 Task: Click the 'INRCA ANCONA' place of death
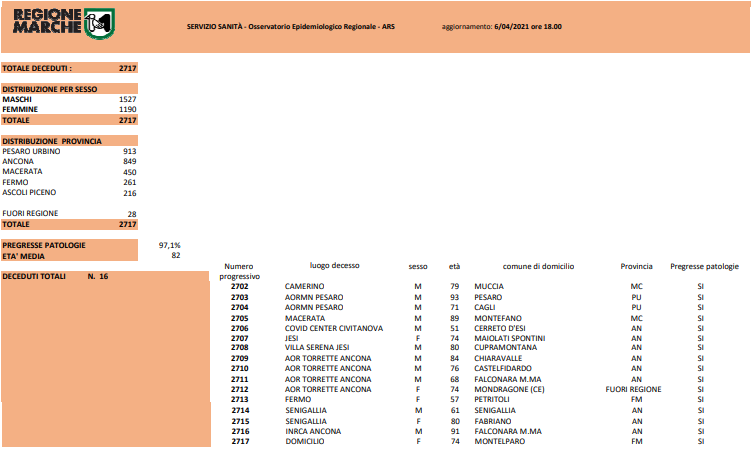(313, 432)
